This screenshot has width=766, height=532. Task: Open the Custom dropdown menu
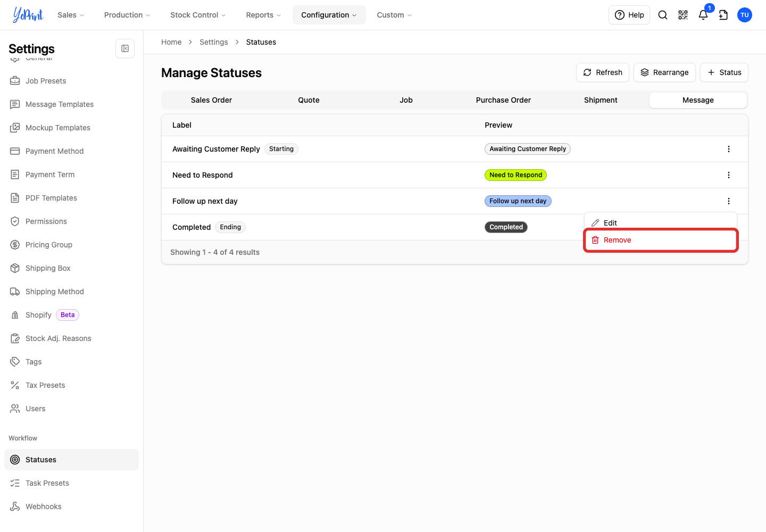394,15
